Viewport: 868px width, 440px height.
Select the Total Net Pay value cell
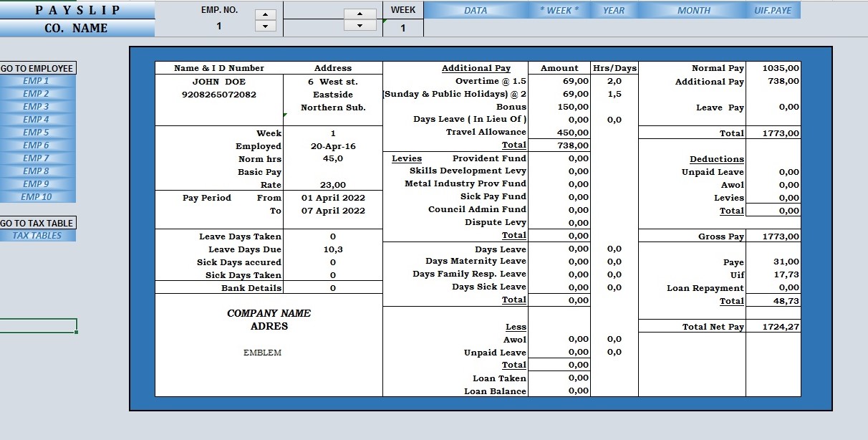click(773, 327)
